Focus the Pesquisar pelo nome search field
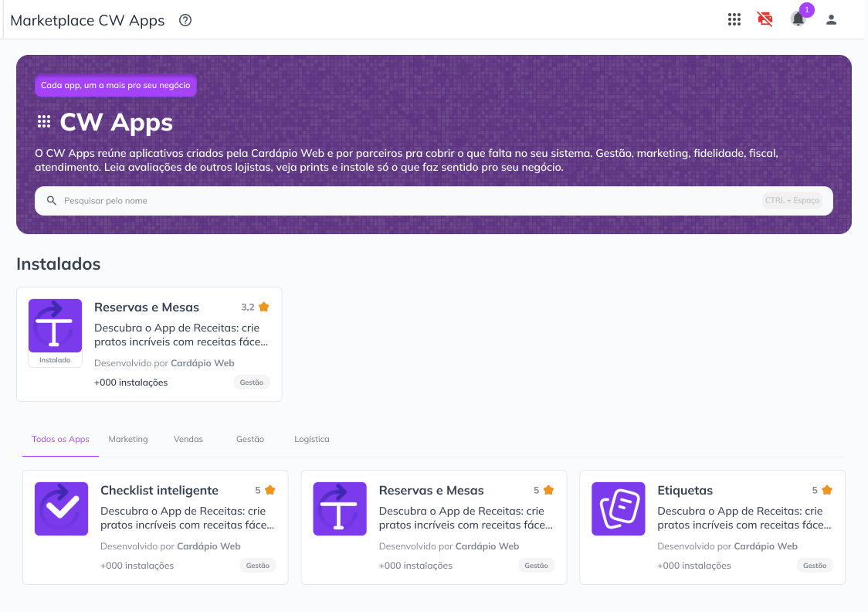 [x=434, y=200]
